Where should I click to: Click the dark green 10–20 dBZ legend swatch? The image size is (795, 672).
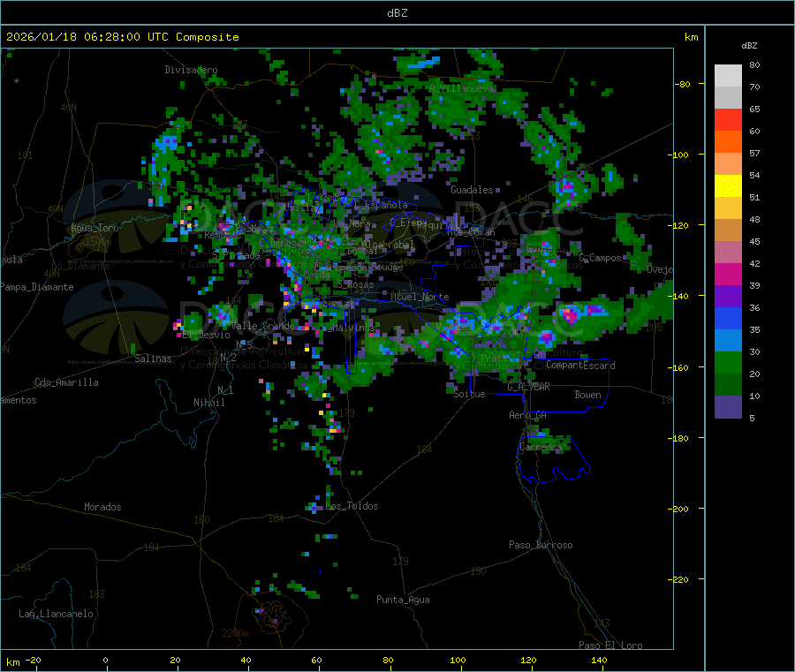[x=728, y=385]
